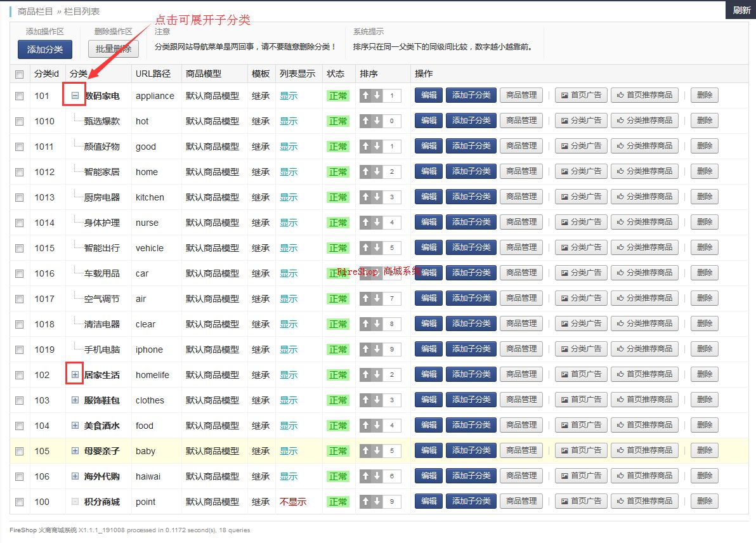
Task: Move 海外代购 row down with arrow
Action: (x=377, y=476)
